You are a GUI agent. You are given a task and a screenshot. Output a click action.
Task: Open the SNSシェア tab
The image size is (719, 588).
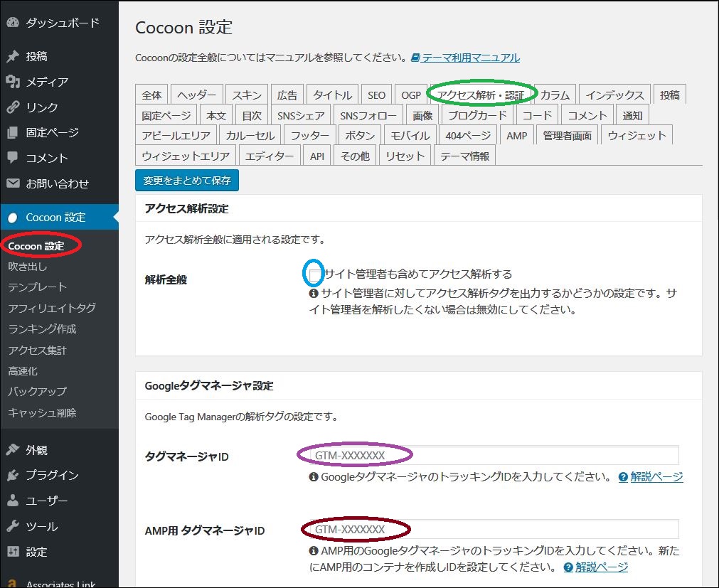(301, 115)
